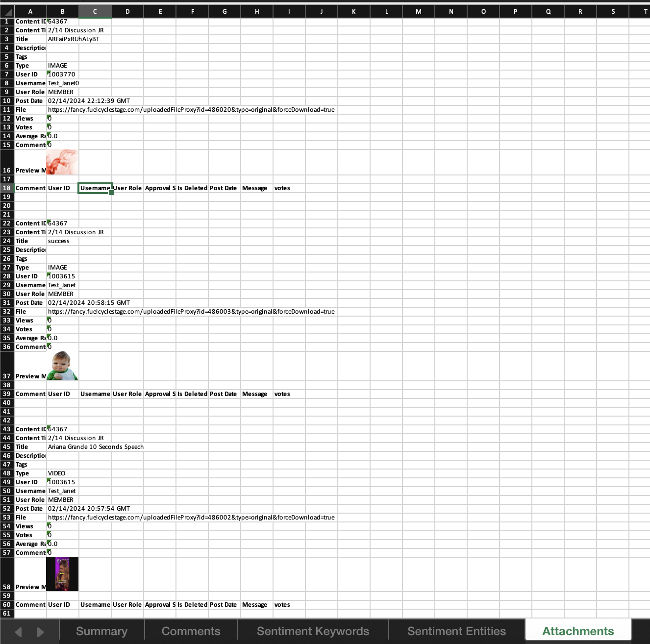This screenshot has width=650, height=644.
Task: Click file URL with id=486002
Action: tap(191, 518)
